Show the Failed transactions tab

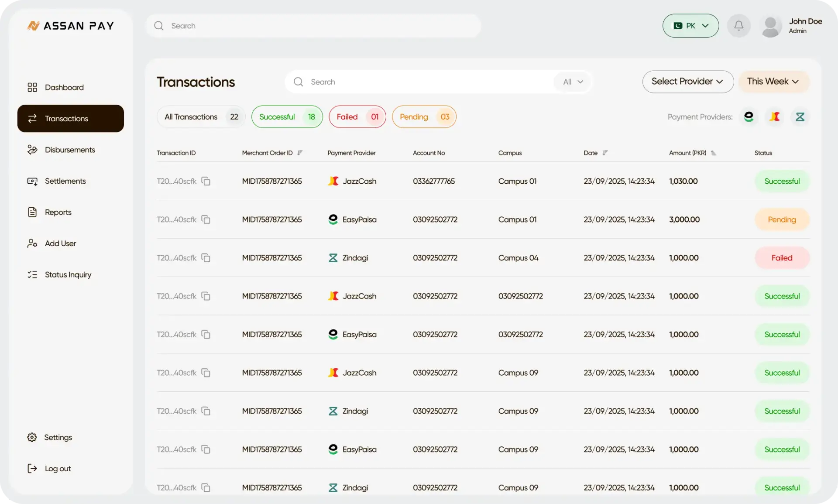[357, 117]
